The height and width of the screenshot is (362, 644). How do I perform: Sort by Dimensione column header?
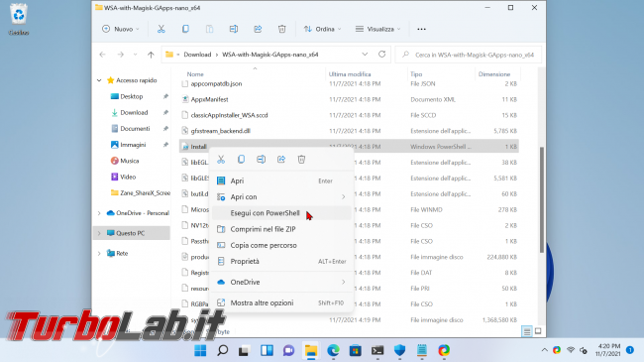[x=494, y=74]
